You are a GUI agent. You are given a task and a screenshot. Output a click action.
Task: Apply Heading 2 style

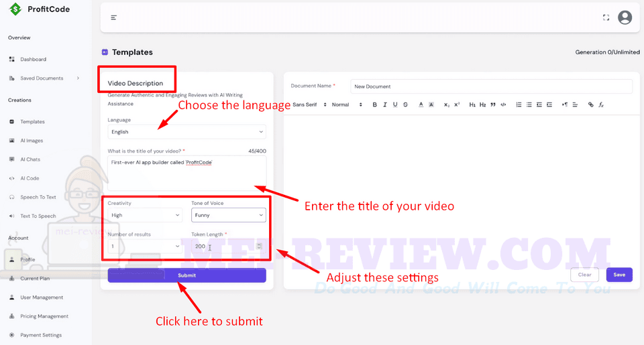pos(482,105)
